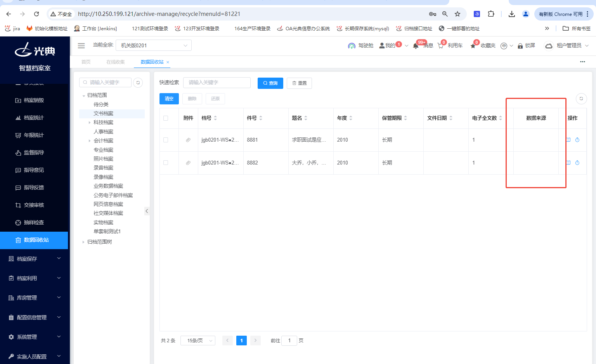Open Chrome downloads icon
This screenshot has width=596, height=364.
point(512,14)
